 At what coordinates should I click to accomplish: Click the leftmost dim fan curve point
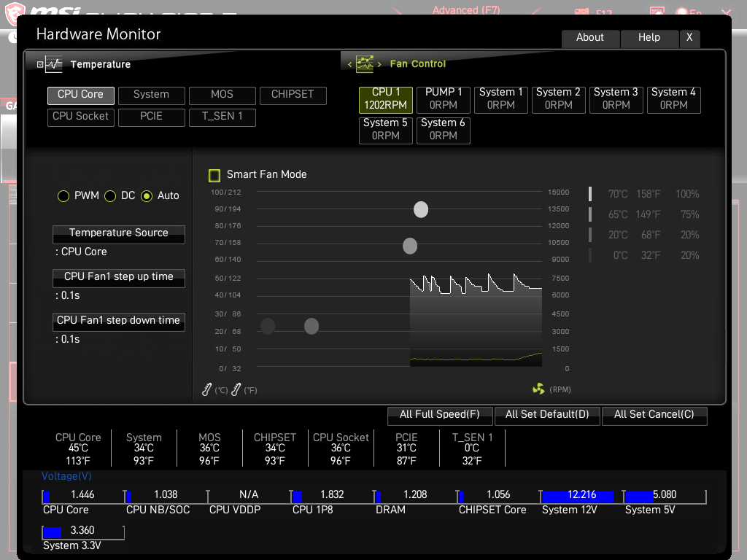point(268,326)
